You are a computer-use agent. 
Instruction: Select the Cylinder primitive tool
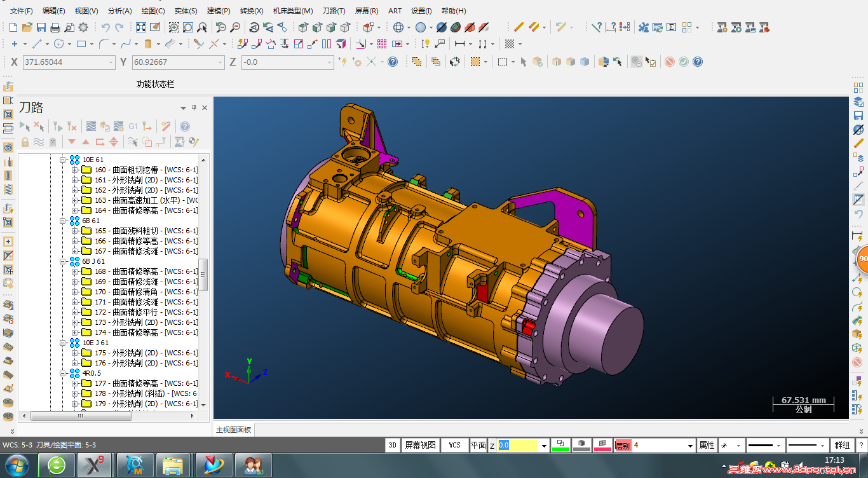(x=148, y=44)
